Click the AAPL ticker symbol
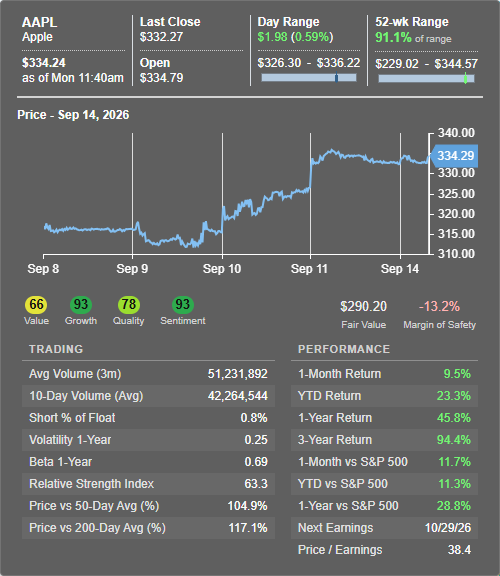500x576 pixels. click(x=39, y=22)
